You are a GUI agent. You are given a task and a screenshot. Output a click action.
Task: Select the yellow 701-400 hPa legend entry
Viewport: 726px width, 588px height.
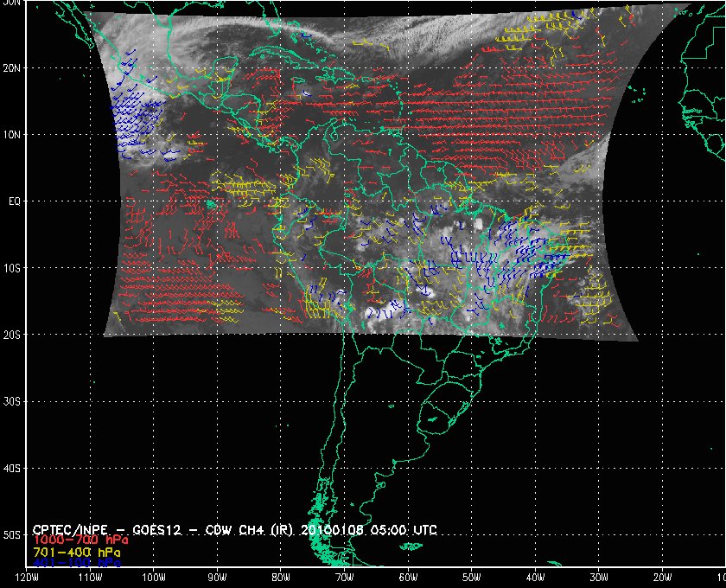coord(77,553)
